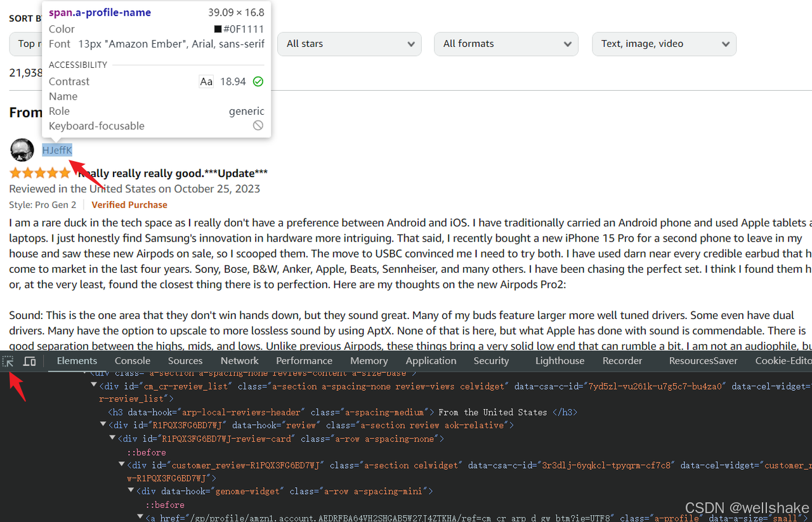Go to the Application tab

431,361
